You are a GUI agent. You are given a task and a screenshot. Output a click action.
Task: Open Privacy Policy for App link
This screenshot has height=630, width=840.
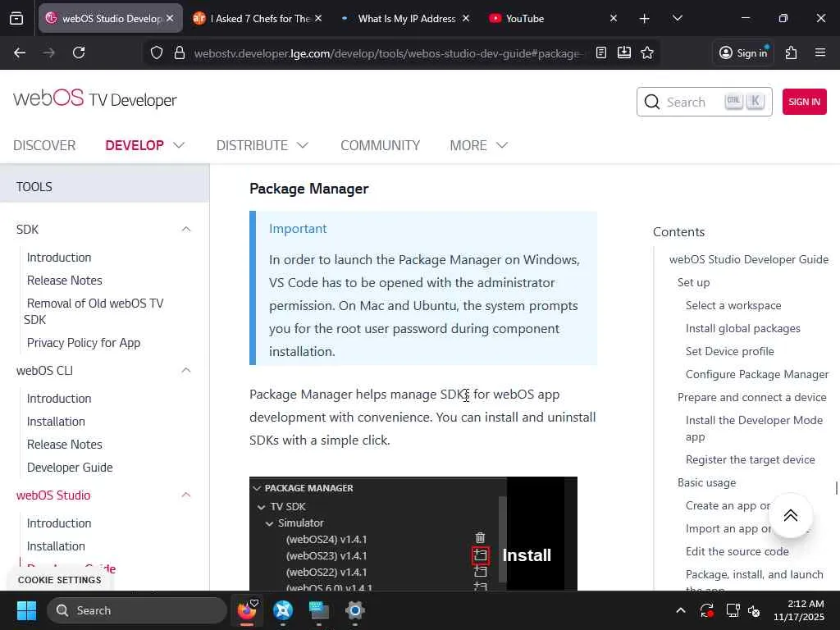pyautogui.click(x=84, y=343)
